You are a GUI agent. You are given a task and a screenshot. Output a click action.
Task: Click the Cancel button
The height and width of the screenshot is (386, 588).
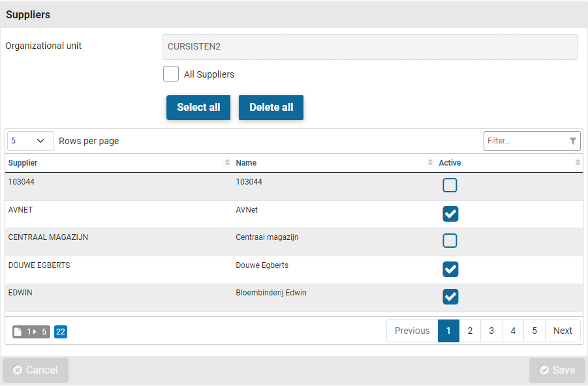35,370
